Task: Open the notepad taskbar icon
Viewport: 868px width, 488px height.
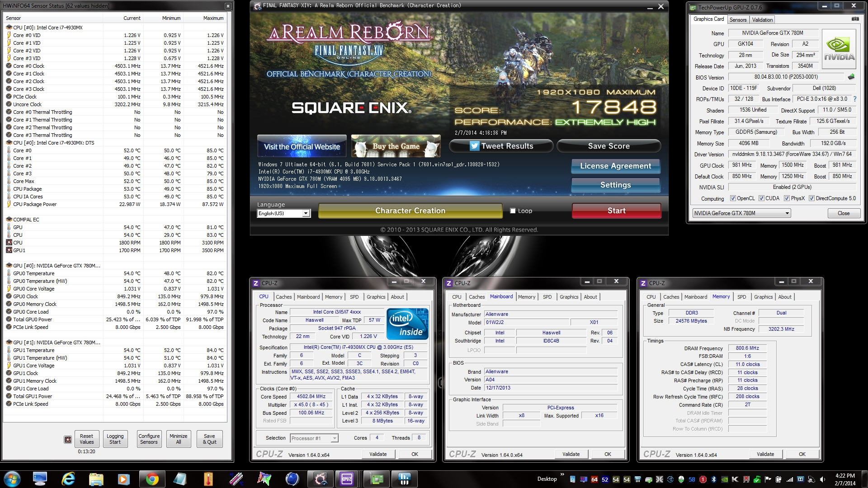Action: pyautogui.click(x=180, y=479)
